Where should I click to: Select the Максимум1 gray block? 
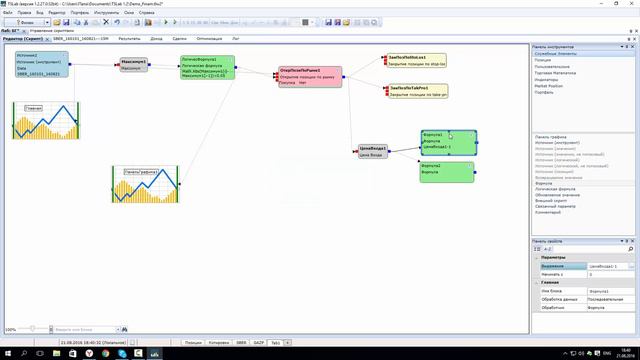133,64
